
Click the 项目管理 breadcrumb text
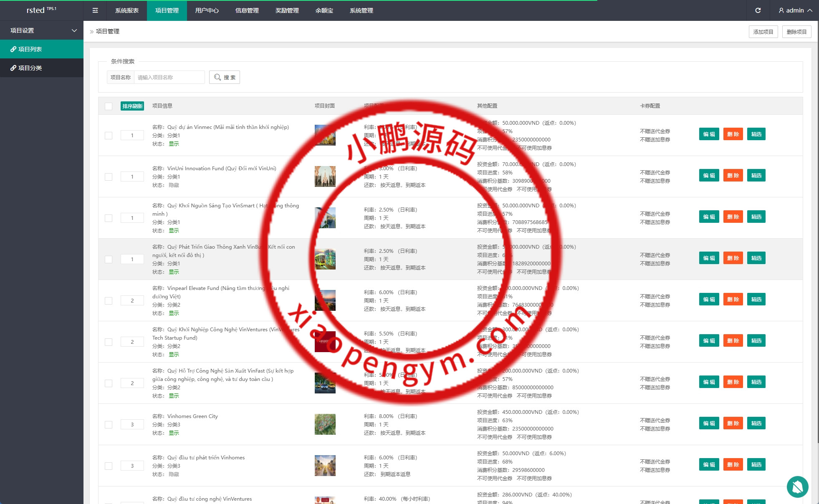pyautogui.click(x=108, y=31)
